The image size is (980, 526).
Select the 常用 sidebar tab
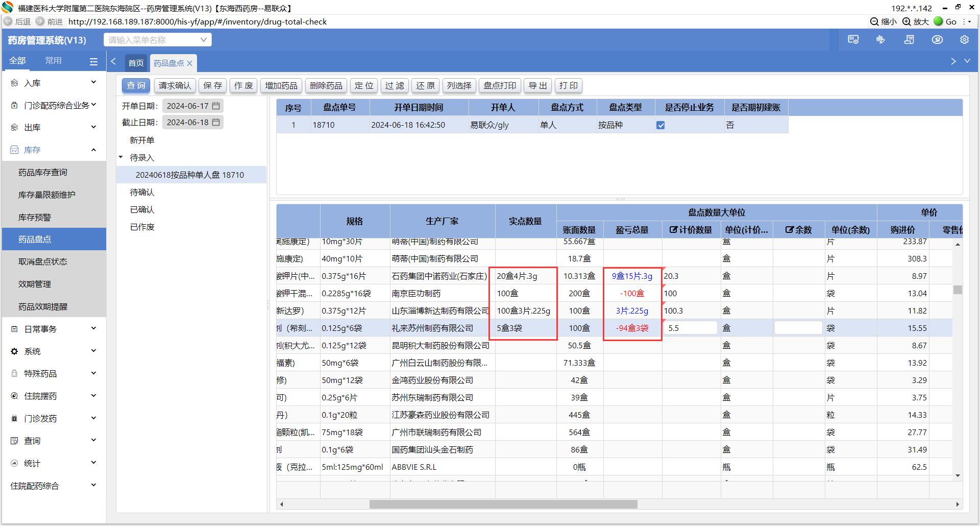(53, 61)
